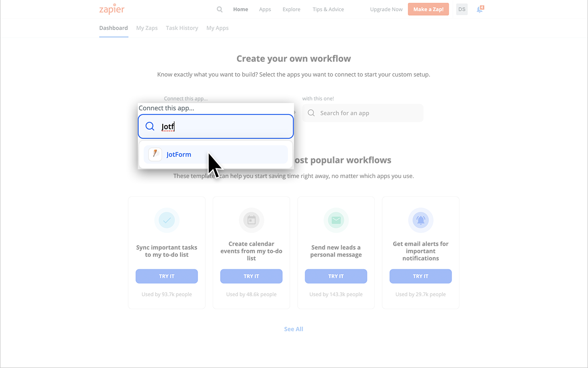Click the bell icon on email alerts card
This screenshot has width=588, height=368.
[x=421, y=220]
